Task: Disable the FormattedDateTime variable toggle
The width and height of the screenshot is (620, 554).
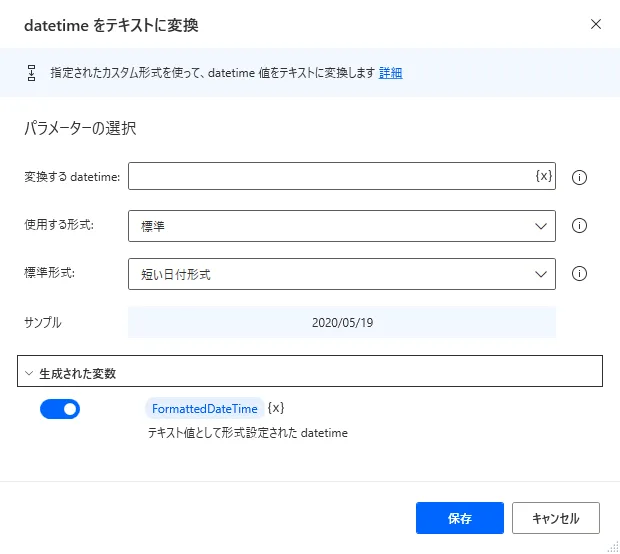Action: pyautogui.click(x=60, y=409)
